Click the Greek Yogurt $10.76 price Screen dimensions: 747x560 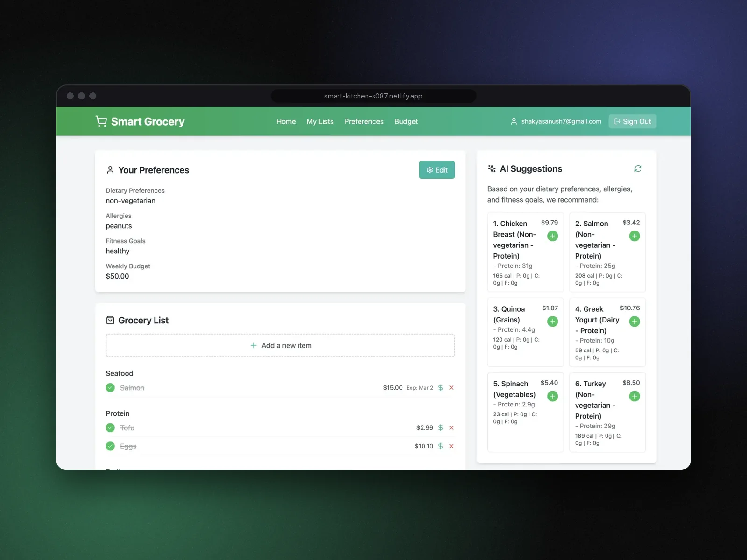click(630, 308)
